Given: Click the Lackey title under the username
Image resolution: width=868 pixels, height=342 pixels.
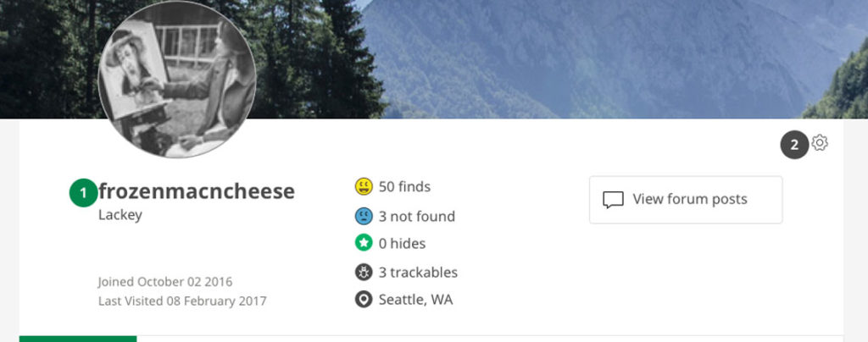Looking at the screenshot, I should (120, 215).
